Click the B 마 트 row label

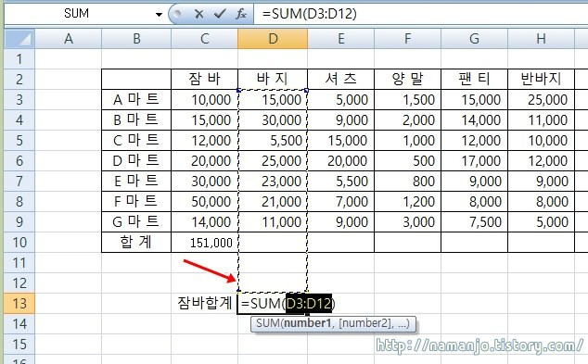point(136,119)
